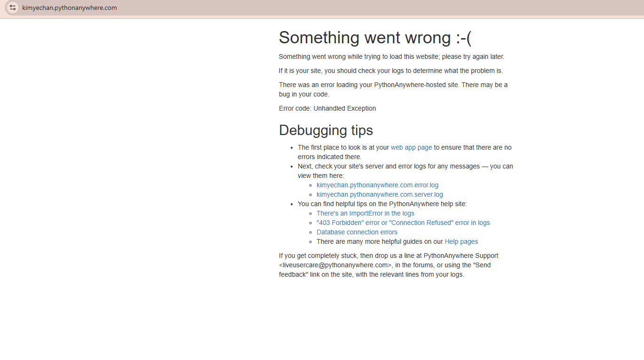The height and width of the screenshot is (360, 644).
Task: Open "There's an ImportError in the logs" link
Action: [x=366, y=213]
